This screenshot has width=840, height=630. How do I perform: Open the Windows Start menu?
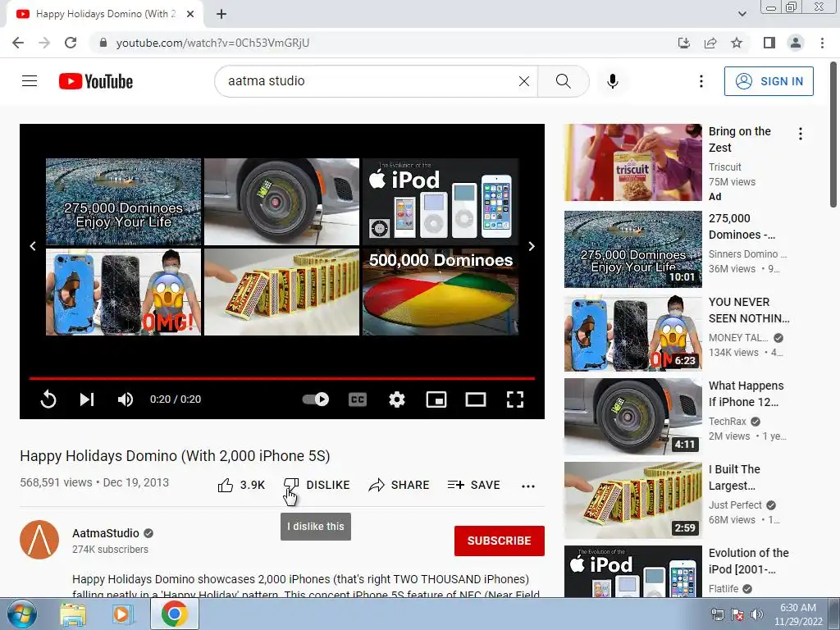(22, 614)
